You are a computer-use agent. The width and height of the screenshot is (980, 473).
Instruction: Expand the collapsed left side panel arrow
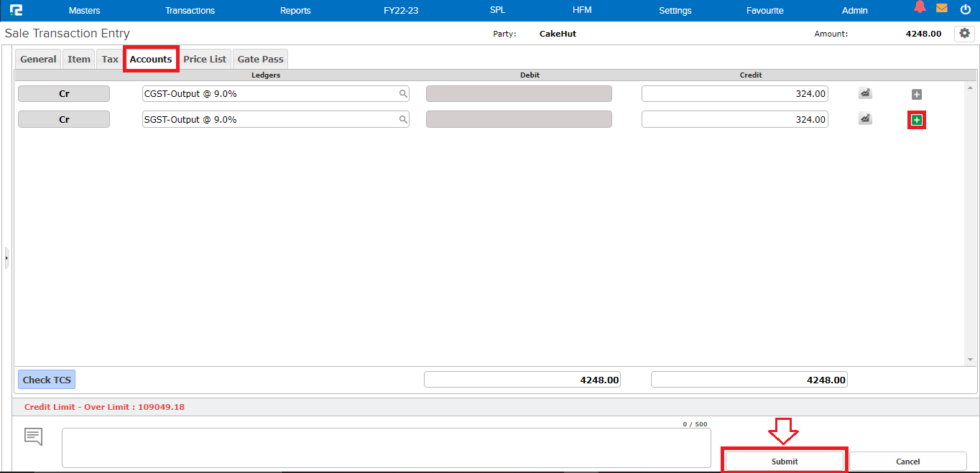point(6,258)
